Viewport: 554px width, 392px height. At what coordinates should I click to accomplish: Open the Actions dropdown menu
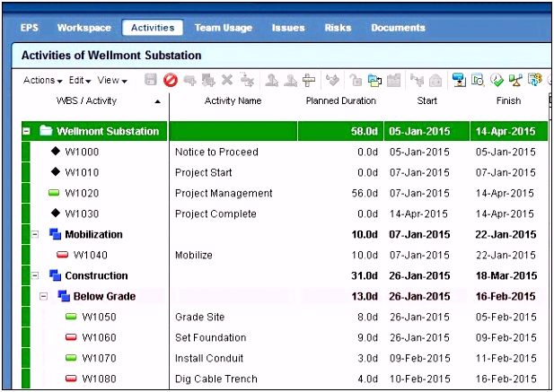(43, 81)
